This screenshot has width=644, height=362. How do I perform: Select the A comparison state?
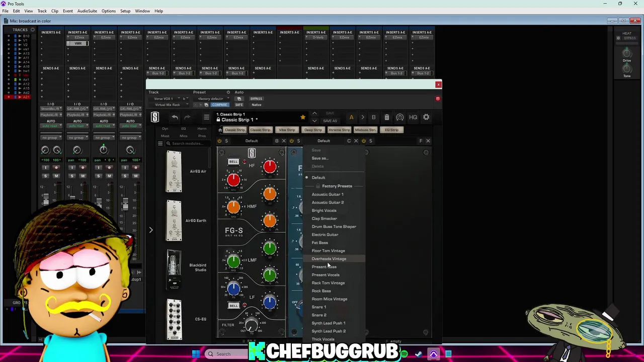pyautogui.click(x=351, y=117)
